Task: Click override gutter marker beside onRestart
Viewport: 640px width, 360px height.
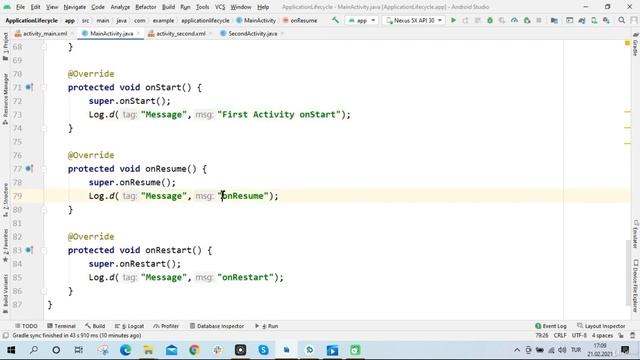Action: pos(29,249)
